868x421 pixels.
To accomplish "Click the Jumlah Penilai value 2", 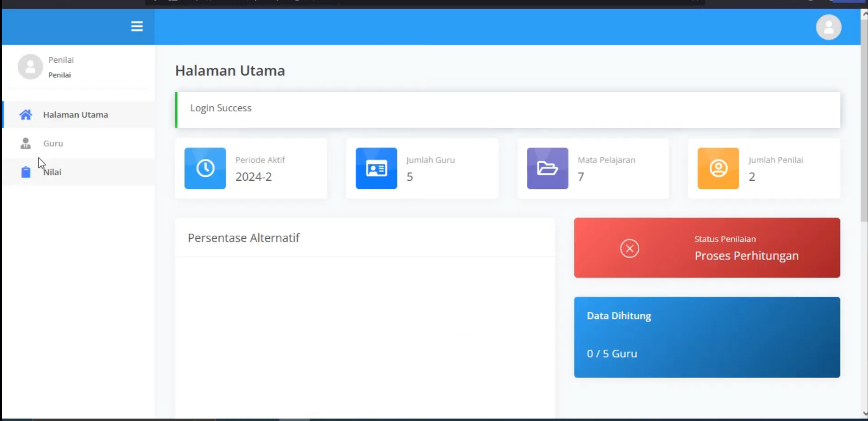I will coord(752,177).
